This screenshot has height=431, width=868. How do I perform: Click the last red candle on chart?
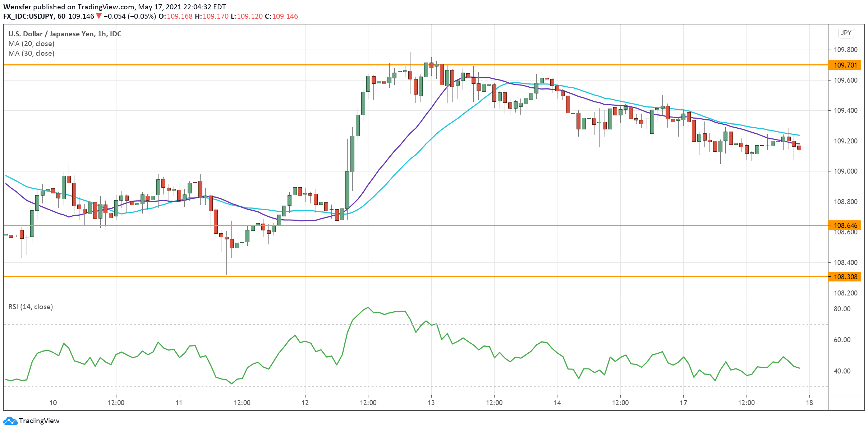coord(799,147)
